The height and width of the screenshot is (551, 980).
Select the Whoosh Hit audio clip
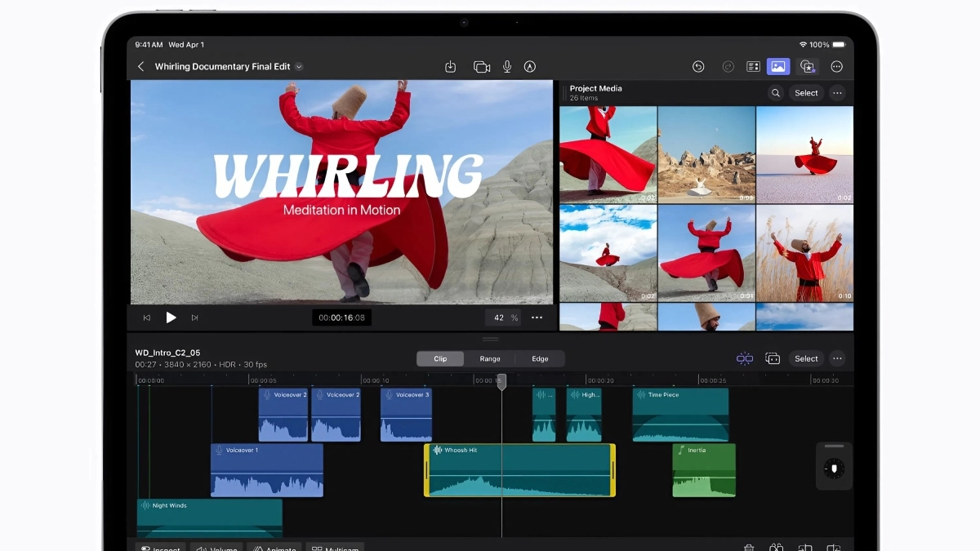(x=519, y=470)
